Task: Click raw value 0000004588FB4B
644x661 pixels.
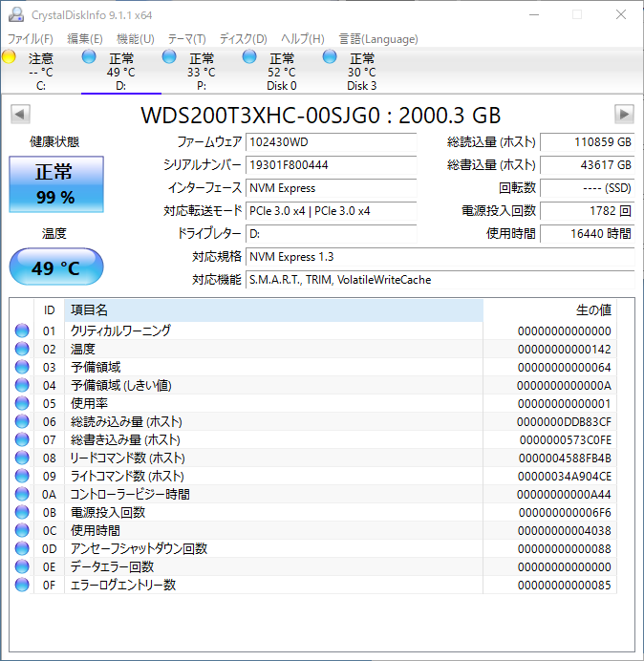Action: pyautogui.click(x=565, y=458)
